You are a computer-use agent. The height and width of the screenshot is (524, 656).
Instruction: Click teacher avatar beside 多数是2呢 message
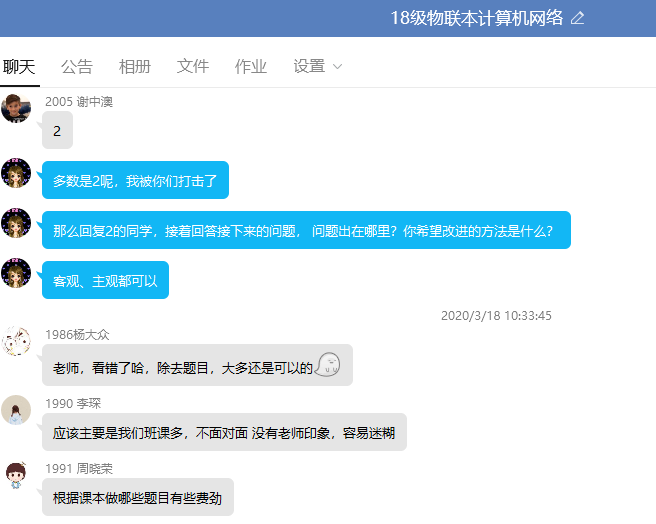click(16, 174)
